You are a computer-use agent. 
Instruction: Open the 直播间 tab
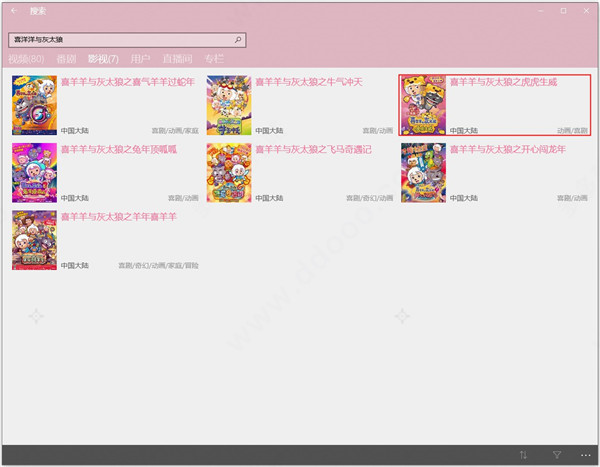tap(177, 59)
